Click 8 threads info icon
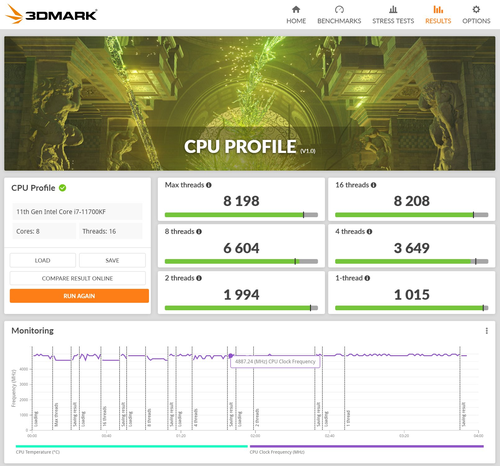 coord(199,232)
